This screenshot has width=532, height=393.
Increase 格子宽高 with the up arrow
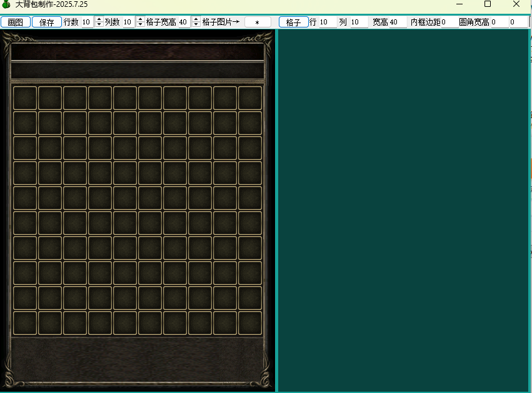point(196,19)
